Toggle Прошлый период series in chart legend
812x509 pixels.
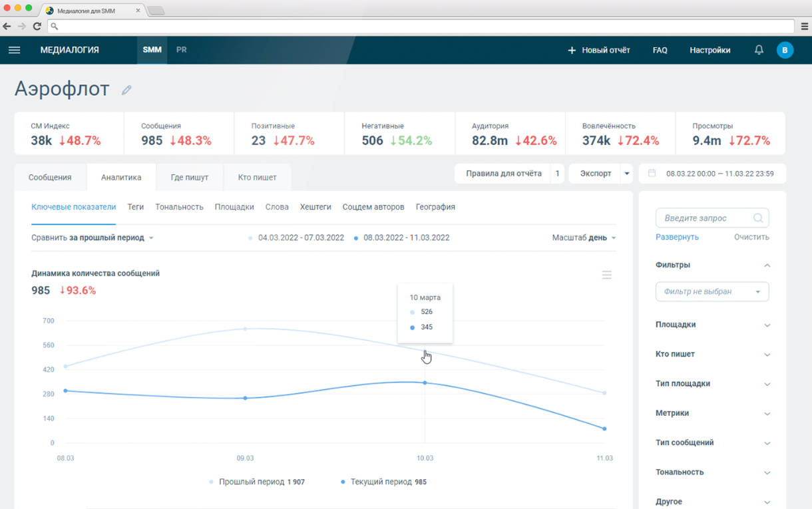click(257, 482)
